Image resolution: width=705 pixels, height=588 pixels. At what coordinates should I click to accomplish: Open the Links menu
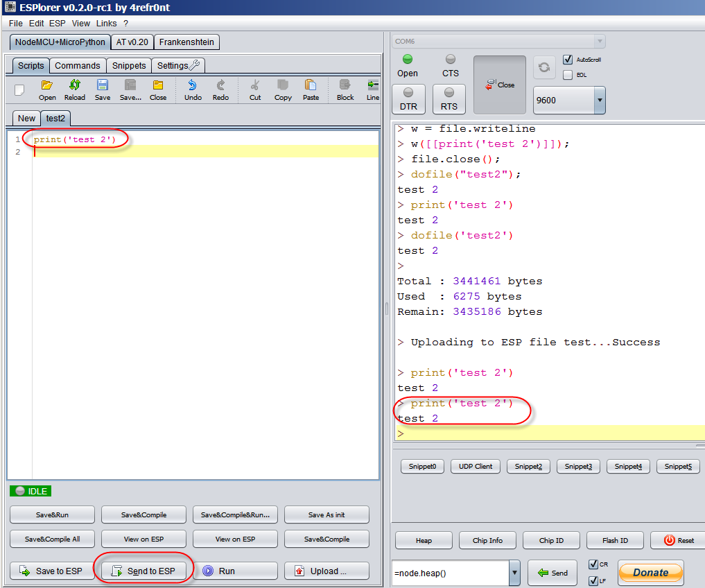tap(107, 24)
